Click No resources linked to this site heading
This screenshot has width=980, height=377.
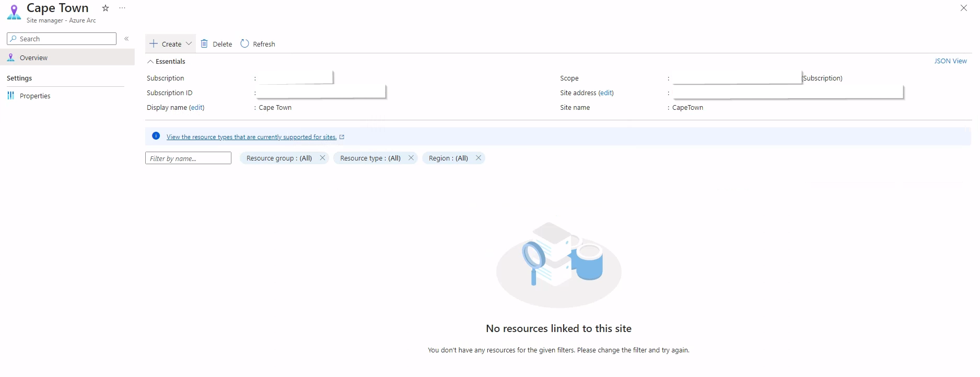tap(558, 329)
